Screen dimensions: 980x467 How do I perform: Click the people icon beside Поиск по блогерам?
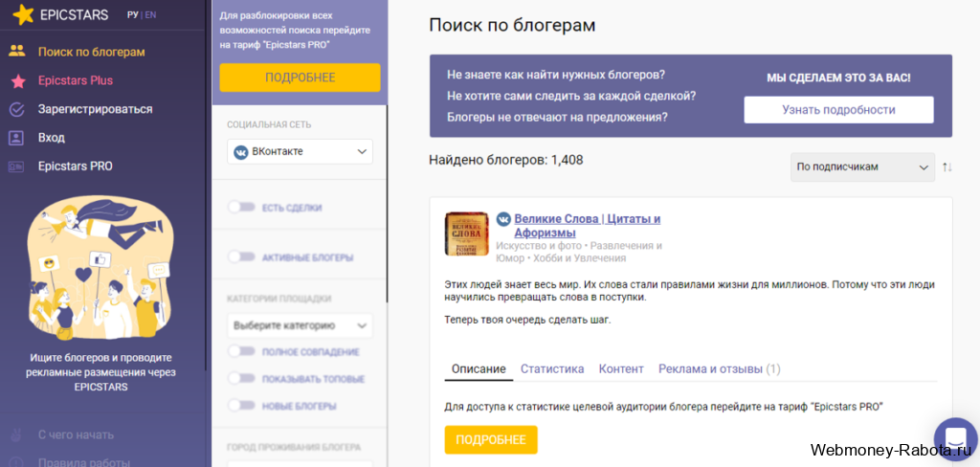[17, 52]
